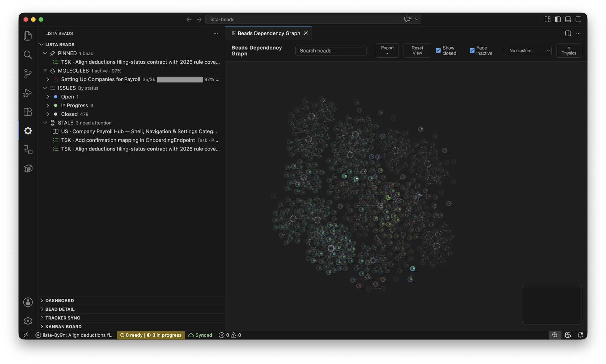Toggle the Fade inactive checkbox
This screenshot has height=364, width=606.
[472, 50]
